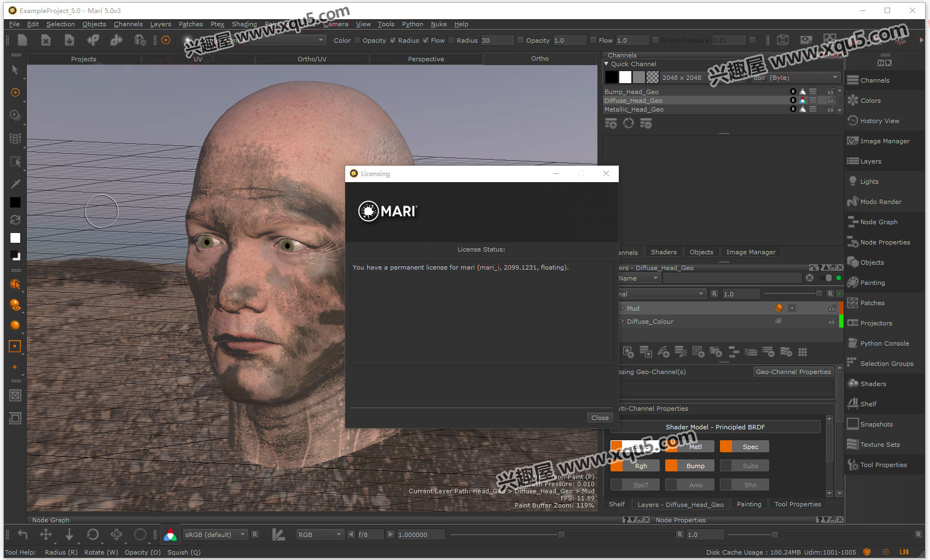
Task: Collapse the Quick Channel section
Action: point(606,64)
